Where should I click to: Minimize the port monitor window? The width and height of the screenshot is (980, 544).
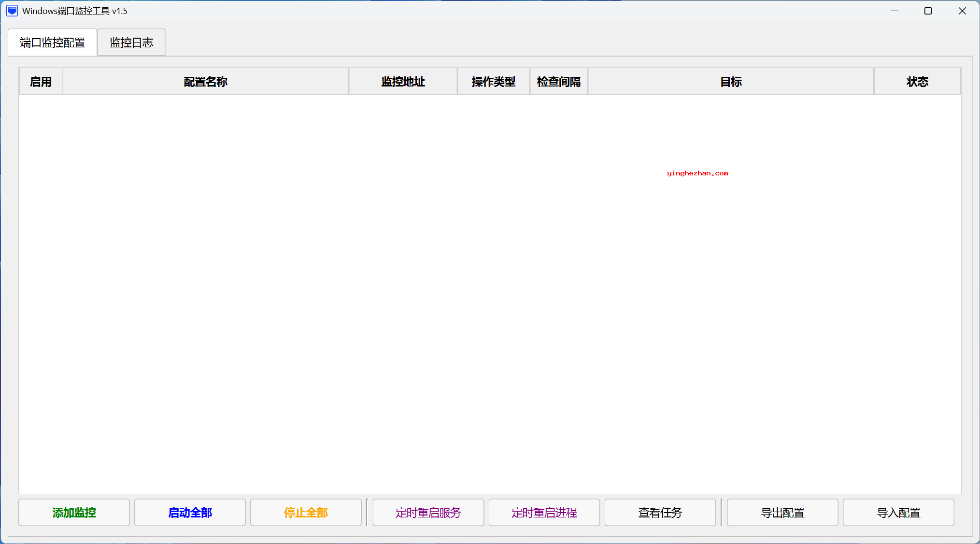point(895,11)
